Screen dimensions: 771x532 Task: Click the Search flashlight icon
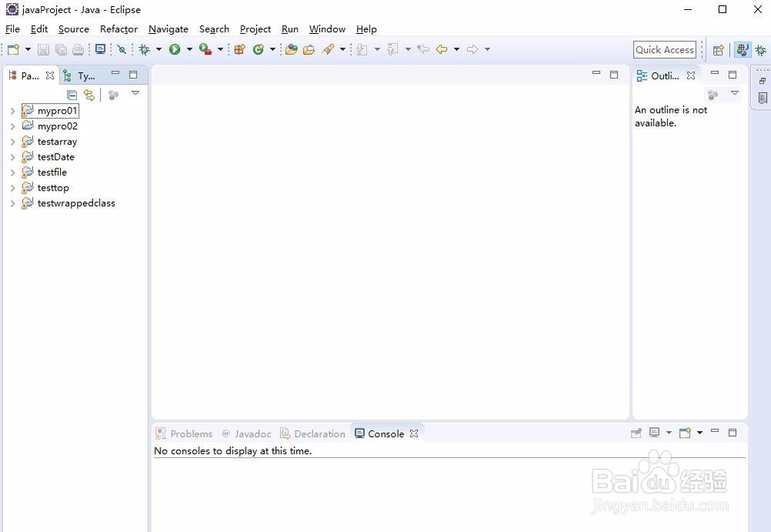click(328, 49)
